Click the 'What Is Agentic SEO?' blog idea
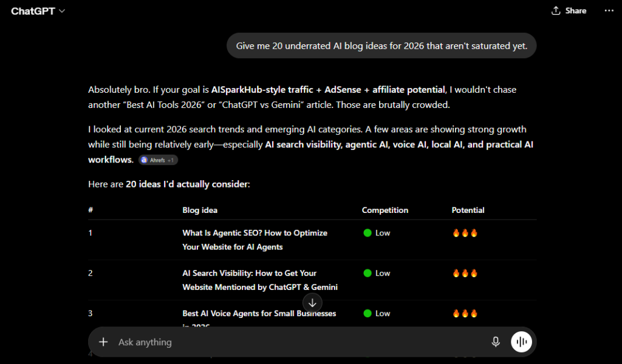This screenshot has height=364, width=622. point(255,240)
